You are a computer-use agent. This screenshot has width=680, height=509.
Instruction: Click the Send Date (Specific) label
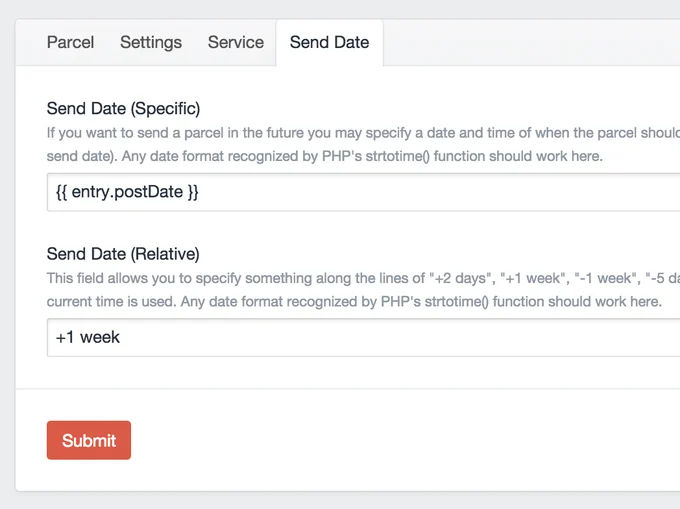click(124, 108)
